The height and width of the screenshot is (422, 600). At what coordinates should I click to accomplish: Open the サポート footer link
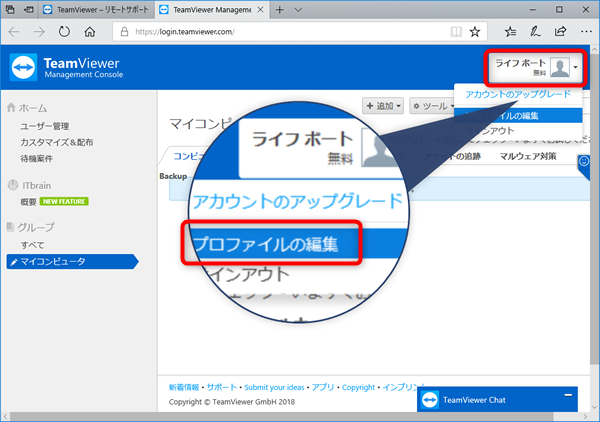pyautogui.click(x=222, y=387)
